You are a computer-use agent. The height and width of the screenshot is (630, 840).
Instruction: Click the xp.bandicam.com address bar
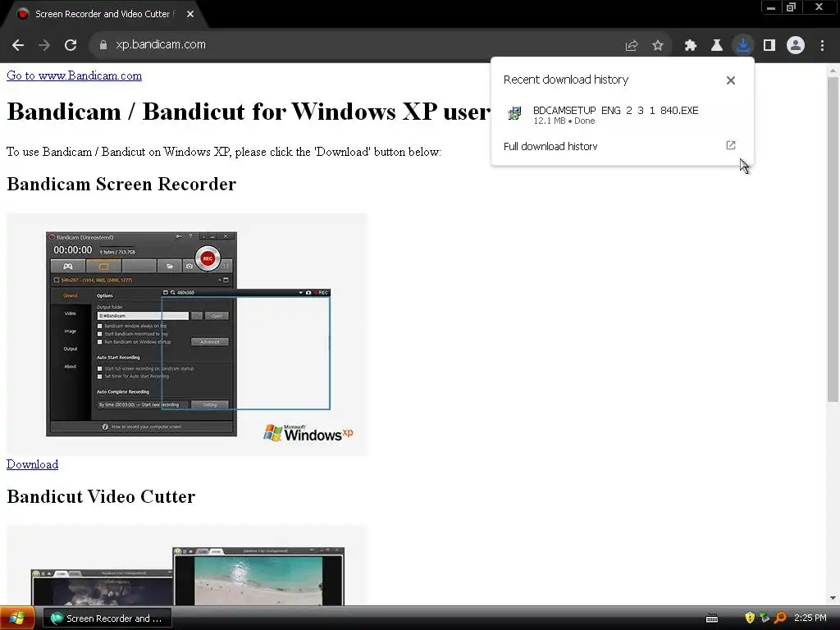point(161,45)
